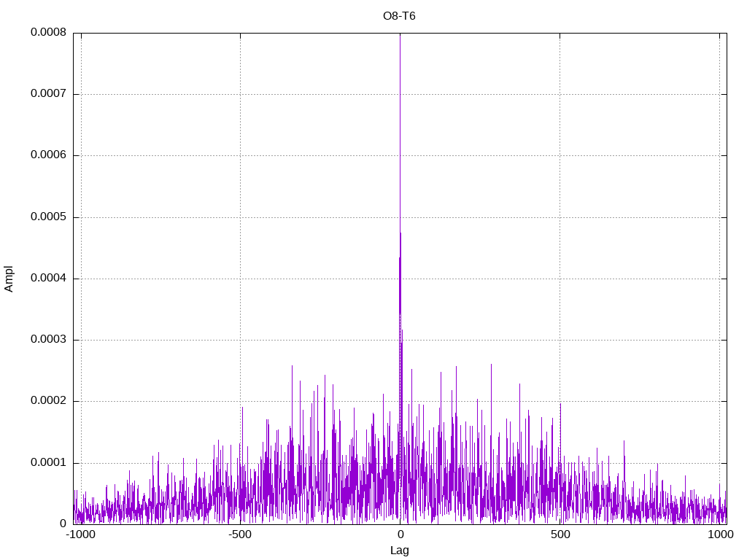Click the X-axis label Lag

point(399,551)
